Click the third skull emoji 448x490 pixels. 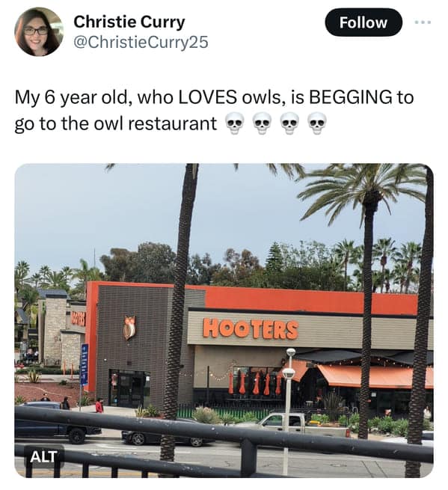tap(289, 123)
